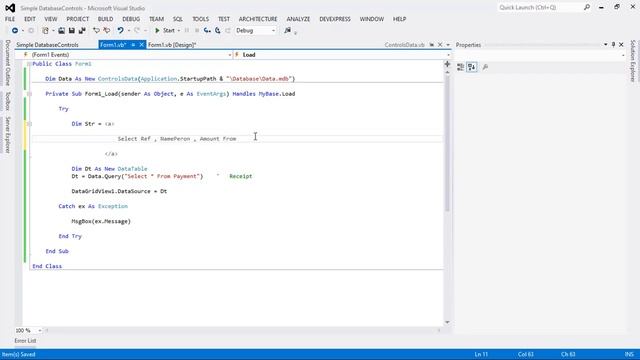Open the PROJECT menu

click(x=78, y=19)
